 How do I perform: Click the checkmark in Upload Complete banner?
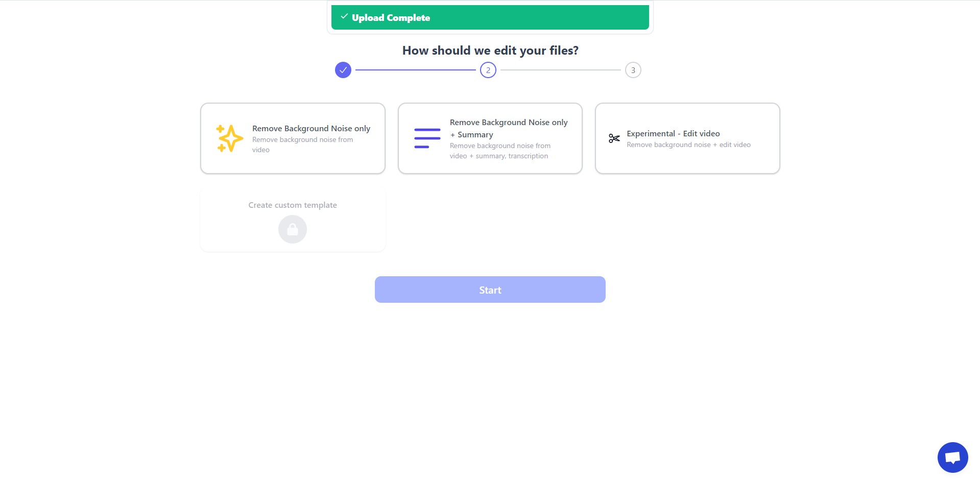(344, 17)
